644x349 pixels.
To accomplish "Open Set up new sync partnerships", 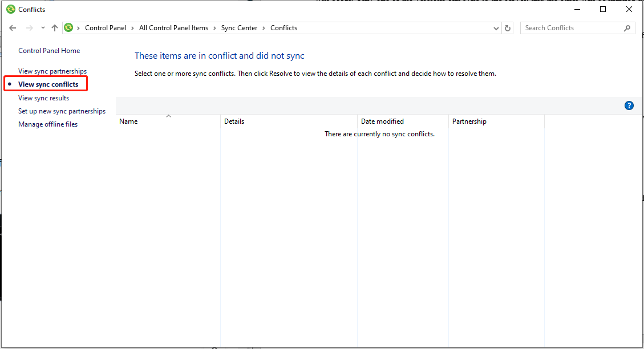I will 62,111.
